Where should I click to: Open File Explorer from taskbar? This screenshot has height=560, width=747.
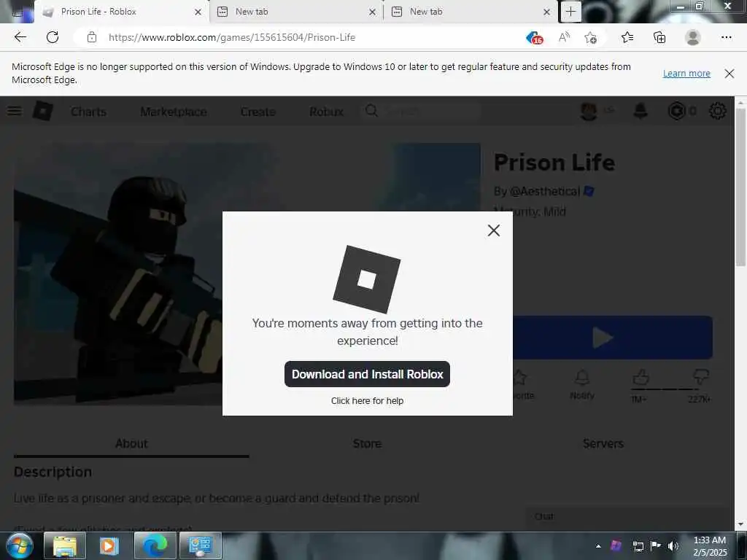point(65,545)
